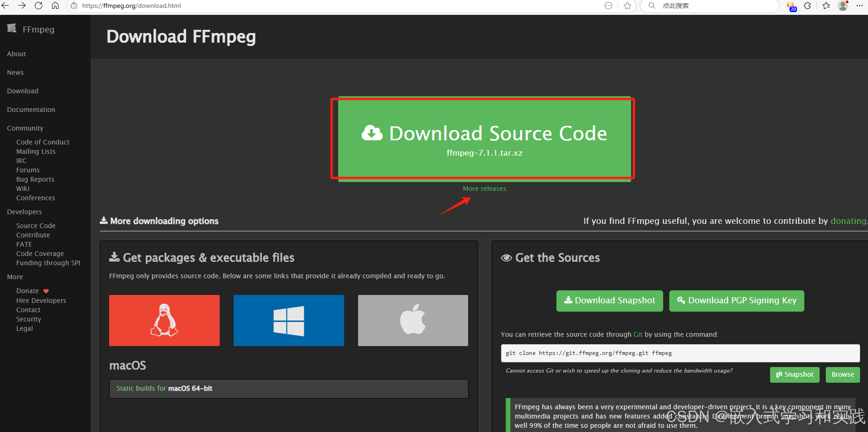This screenshot has width=868, height=432.
Task: Open About in the sidebar
Action: pos(17,54)
